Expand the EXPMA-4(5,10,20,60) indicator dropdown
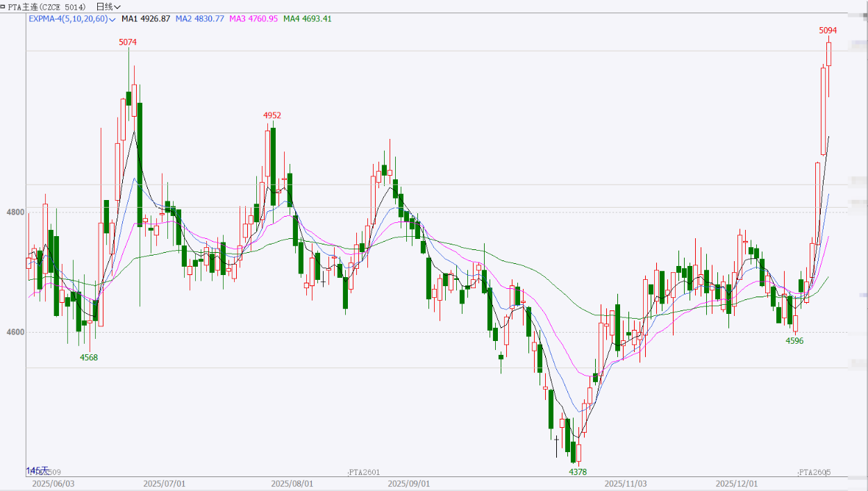This screenshot has height=491, width=868. coord(112,19)
